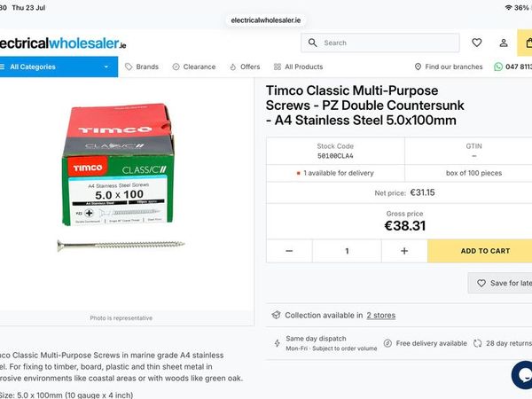The height and width of the screenshot is (399, 532).
Task: Increase quantity with the plus button
Action: 404,251
